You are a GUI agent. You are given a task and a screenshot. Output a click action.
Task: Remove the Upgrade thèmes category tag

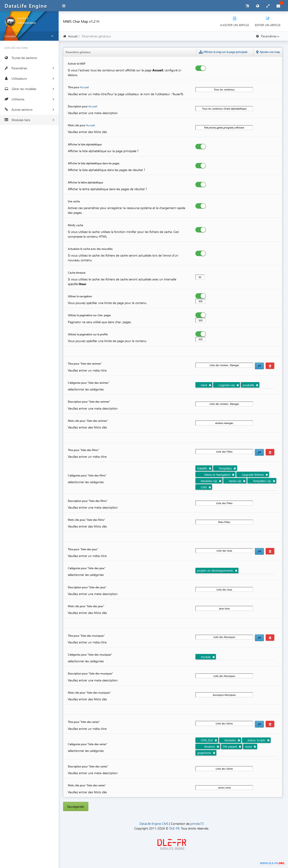coord(267,475)
